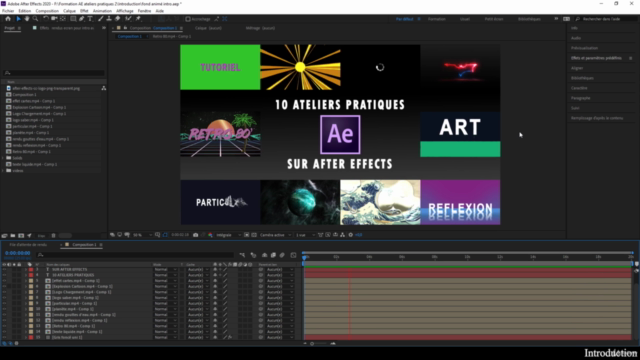
Task: Open the Caméra active view dropdown
Action: pyautogui.click(x=276, y=235)
